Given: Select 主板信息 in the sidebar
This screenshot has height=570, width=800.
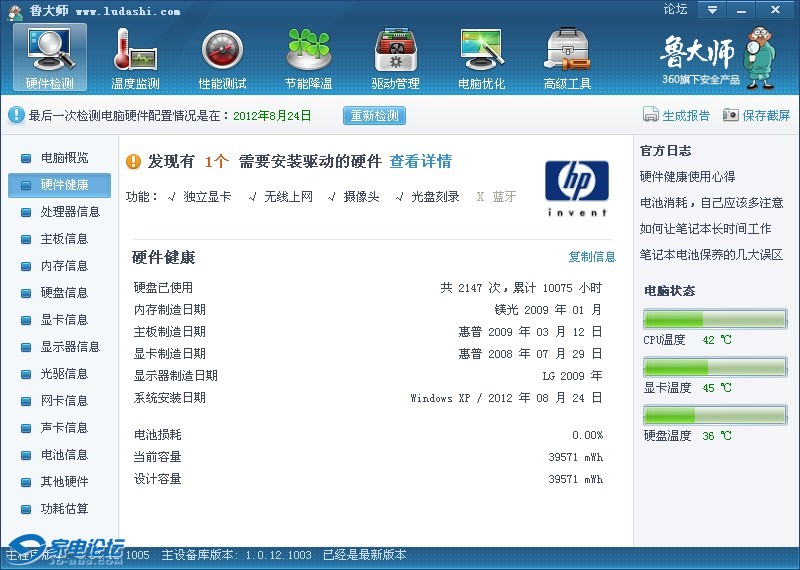Looking at the screenshot, I should (x=59, y=239).
